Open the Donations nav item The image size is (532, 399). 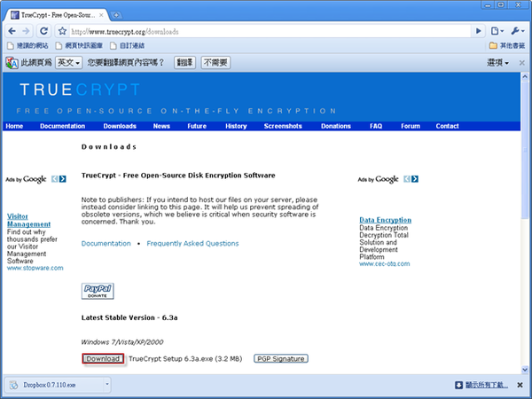[x=336, y=126]
